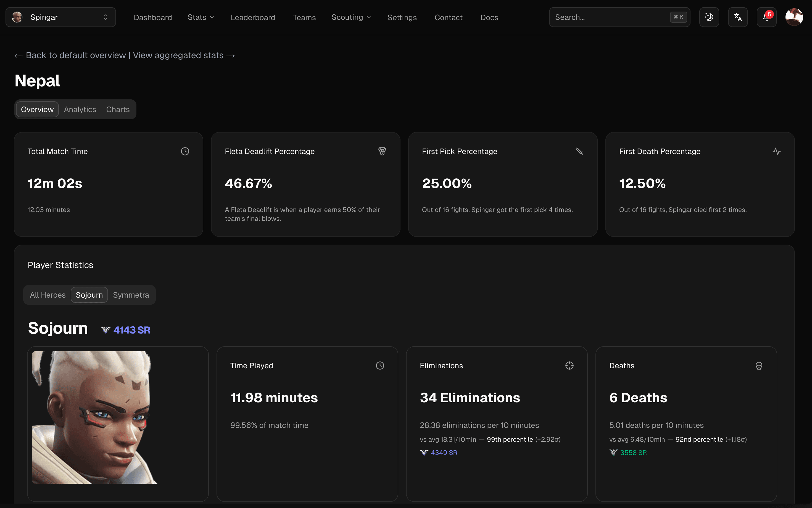Image resolution: width=812 pixels, height=508 pixels.
Task: Switch to the Analytics tab
Action: coord(80,109)
